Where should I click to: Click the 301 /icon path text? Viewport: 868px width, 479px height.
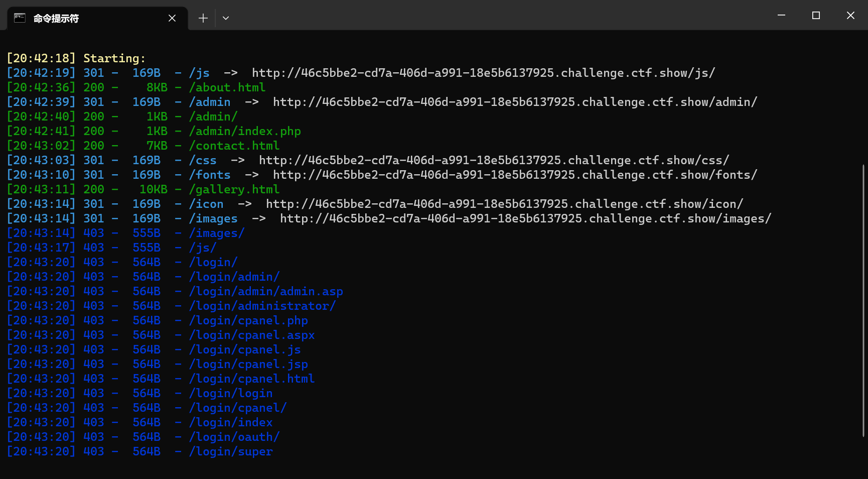tap(206, 204)
